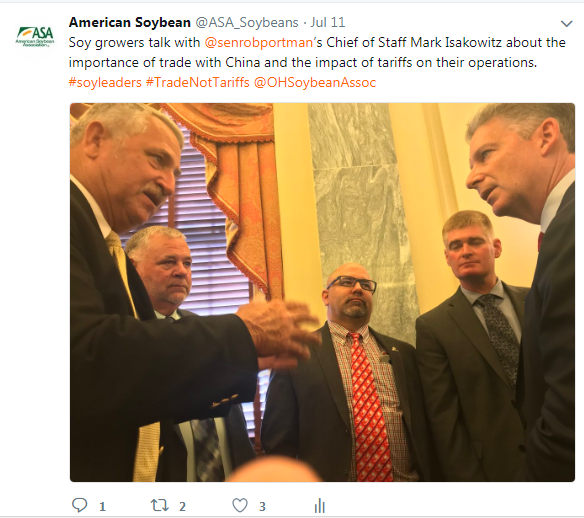Click the retweet count number 2
The height and width of the screenshot is (518, 584).
[x=182, y=506]
